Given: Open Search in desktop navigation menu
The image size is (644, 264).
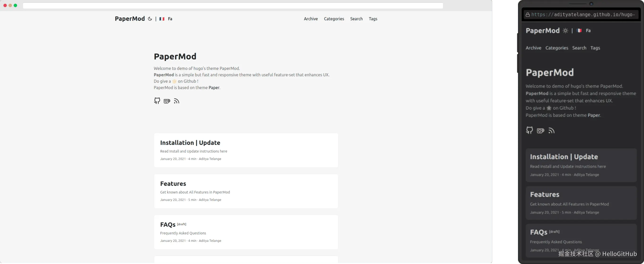Looking at the screenshot, I should click(x=356, y=19).
